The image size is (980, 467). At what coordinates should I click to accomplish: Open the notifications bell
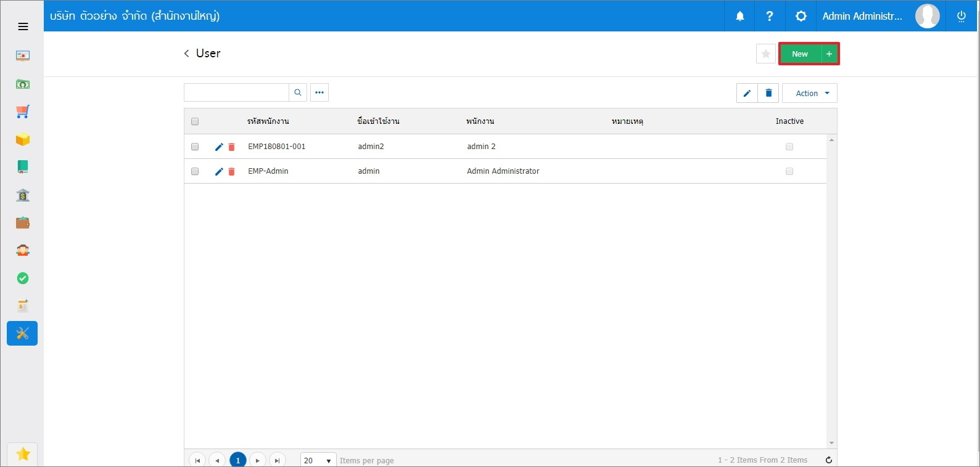click(x=740, y=17)
